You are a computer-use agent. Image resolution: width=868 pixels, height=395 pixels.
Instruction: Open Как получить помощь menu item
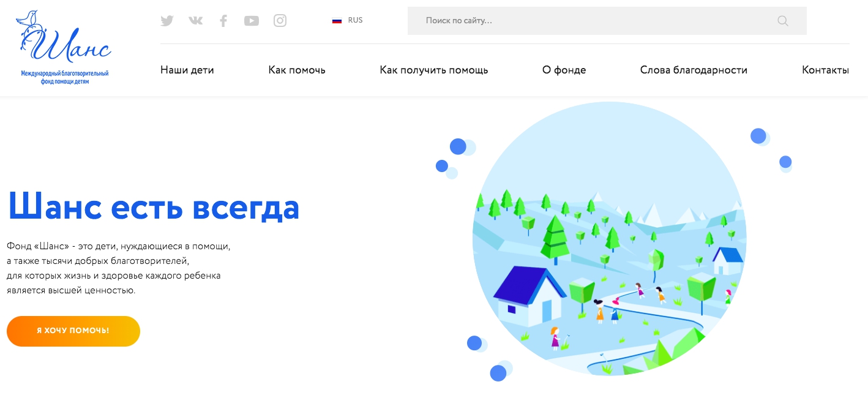[x=434, y=70]
